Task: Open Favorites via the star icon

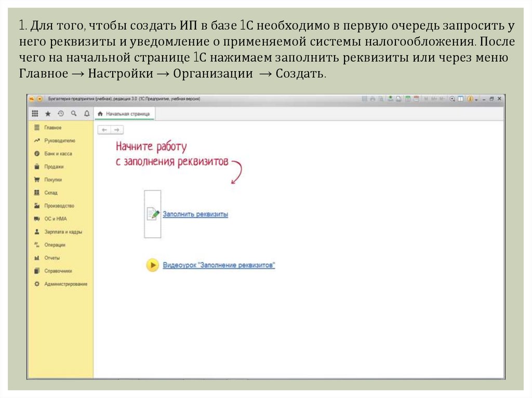Action: 48,113
